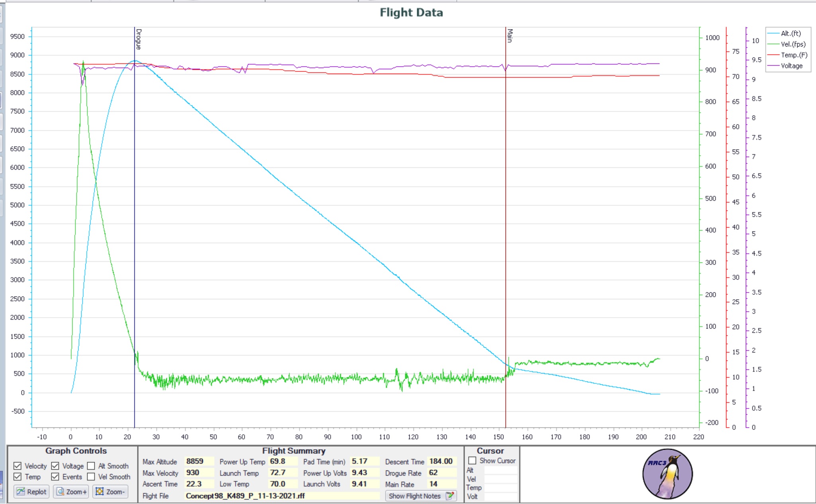The height and width of the screenshot is (504, 816).
Task: Click the Descent Time value field
Action: click(441, 461)
